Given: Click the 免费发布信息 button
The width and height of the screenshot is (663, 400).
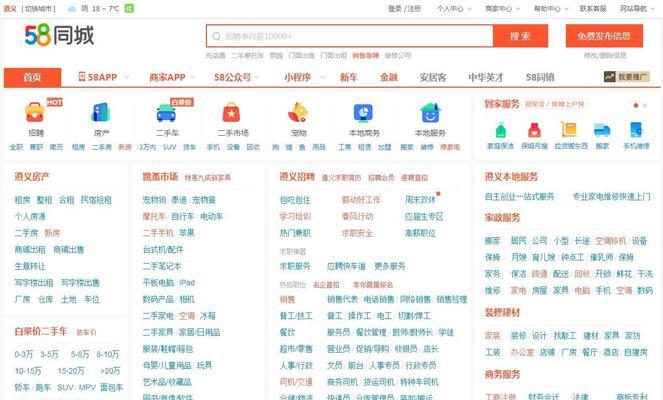Looking at the screenshot, I should [604, 36].
